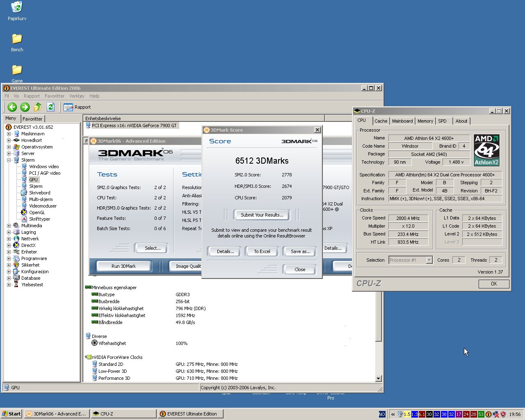
Task: Expand the Konfigurasjon tree node
Action: click(9, 272)
